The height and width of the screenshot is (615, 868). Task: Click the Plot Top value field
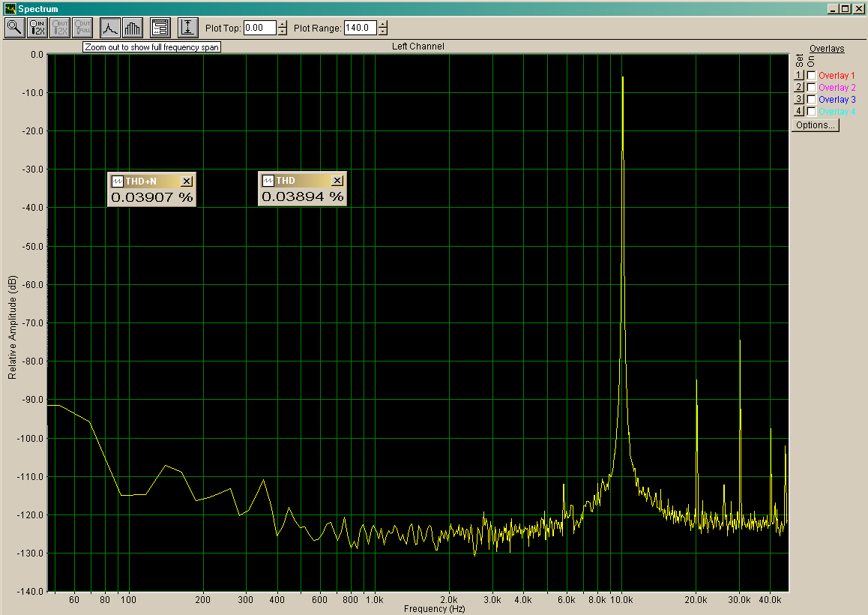click(x=259, y=28)
